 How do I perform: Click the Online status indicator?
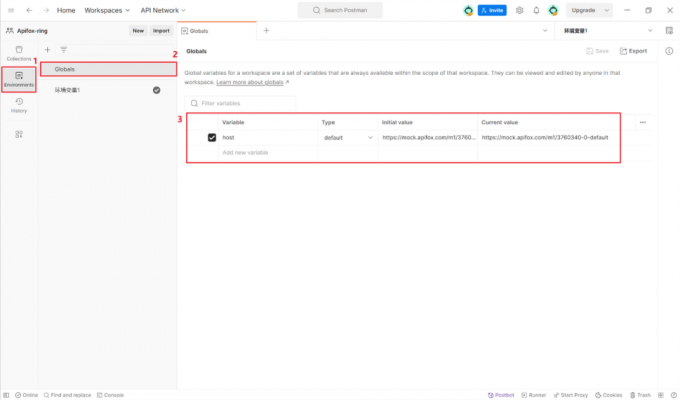[x=26, y=395]
